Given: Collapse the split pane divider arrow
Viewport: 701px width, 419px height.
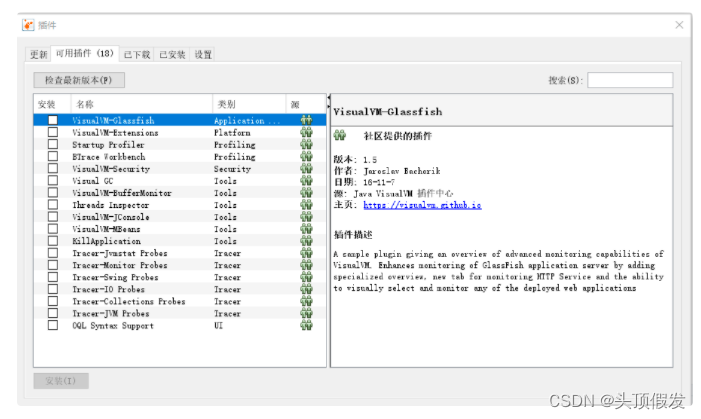Looking at the screenshot, I should click(329, 97).
